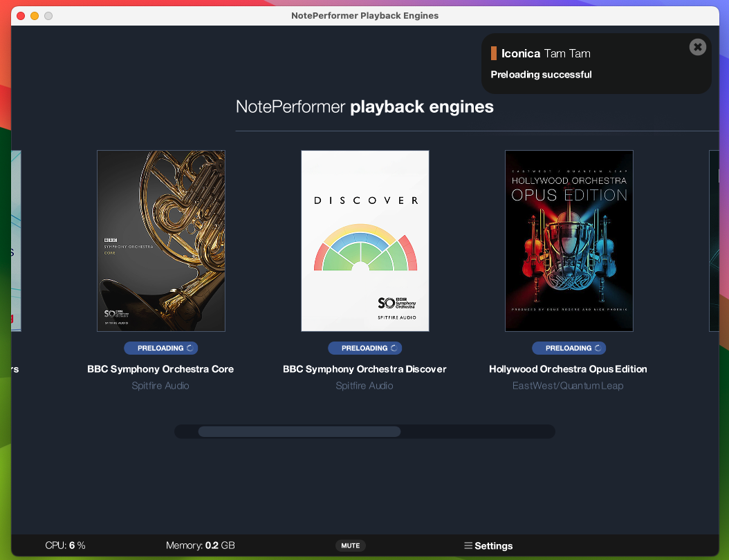Click the orange Iconica color marker
The height and width of the screenshot is (560, 729).
pyautogui.click(x=494, y=53)
